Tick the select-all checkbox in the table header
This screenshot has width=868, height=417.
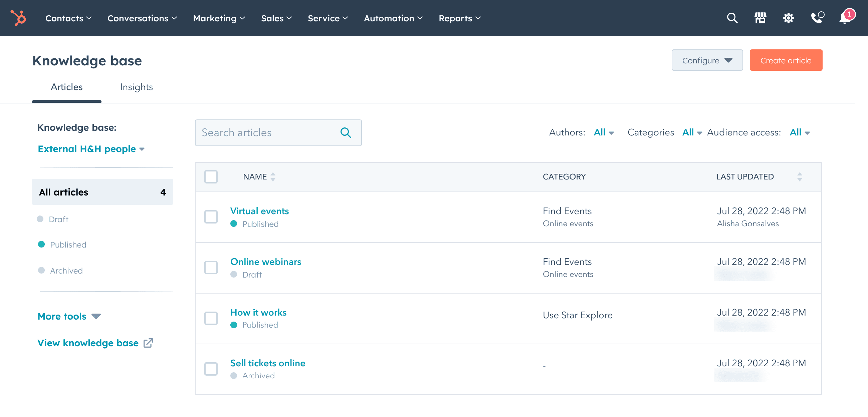pyautogui.click(x=211, y=176)
